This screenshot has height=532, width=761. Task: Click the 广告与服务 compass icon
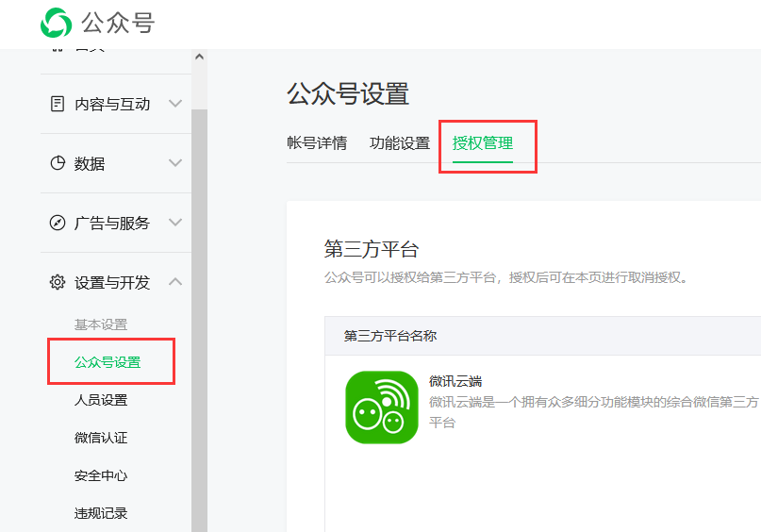58,223
